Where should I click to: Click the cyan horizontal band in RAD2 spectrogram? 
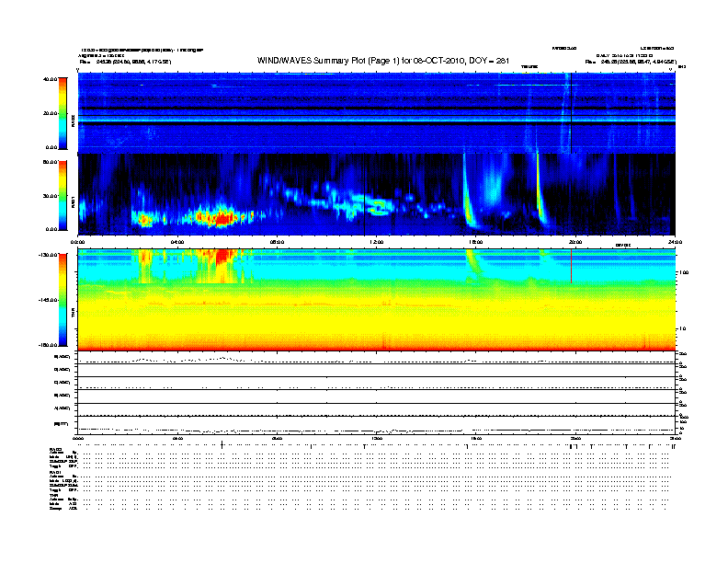(377, 120)
